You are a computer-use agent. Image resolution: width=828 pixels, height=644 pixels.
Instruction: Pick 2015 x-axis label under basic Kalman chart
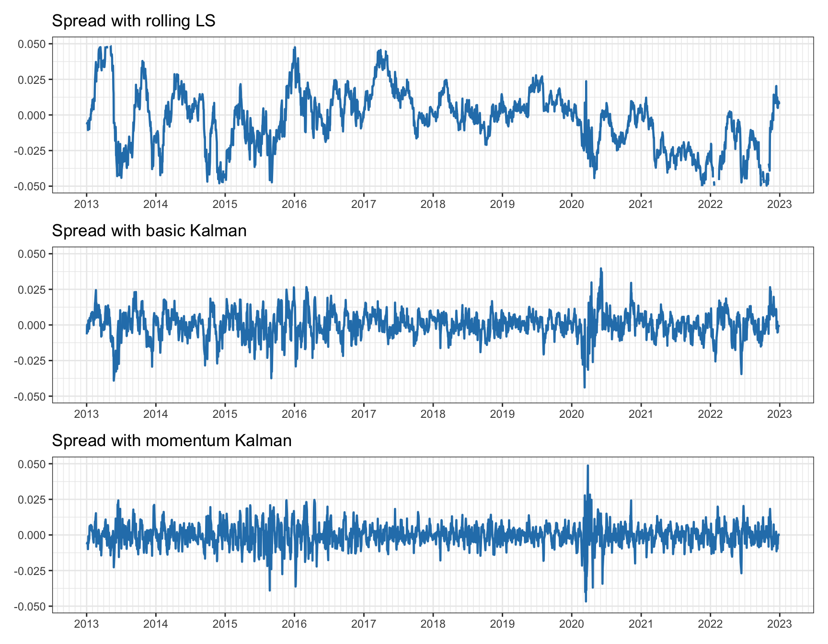225,414
